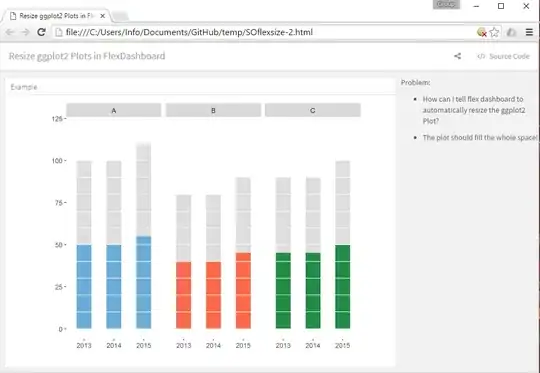Click the 125 y-axis label
This screenshot has width=540, height=373.
pyautogui.click(x=57, y=119)
